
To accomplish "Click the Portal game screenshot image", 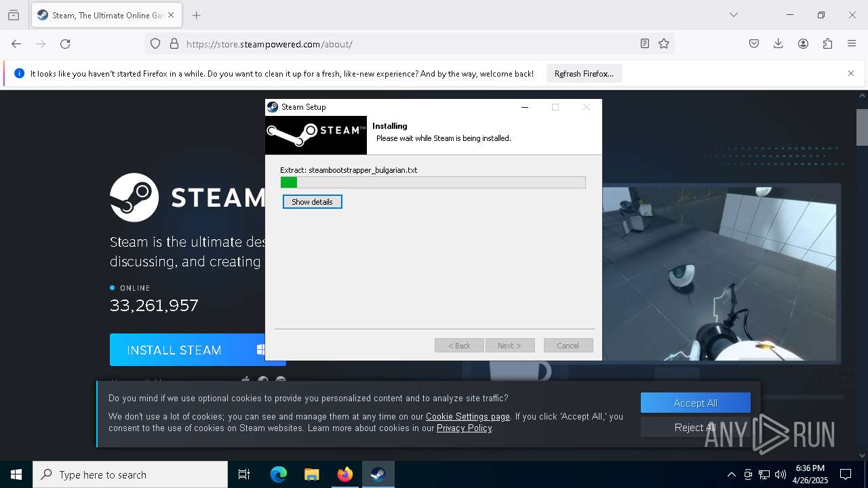I will 719,273.
